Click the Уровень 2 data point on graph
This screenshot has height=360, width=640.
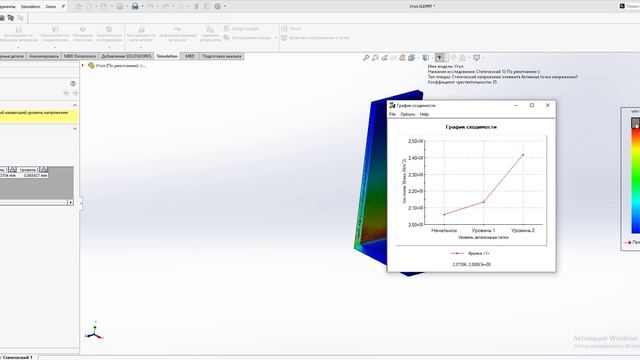click(x=523, y=155)
